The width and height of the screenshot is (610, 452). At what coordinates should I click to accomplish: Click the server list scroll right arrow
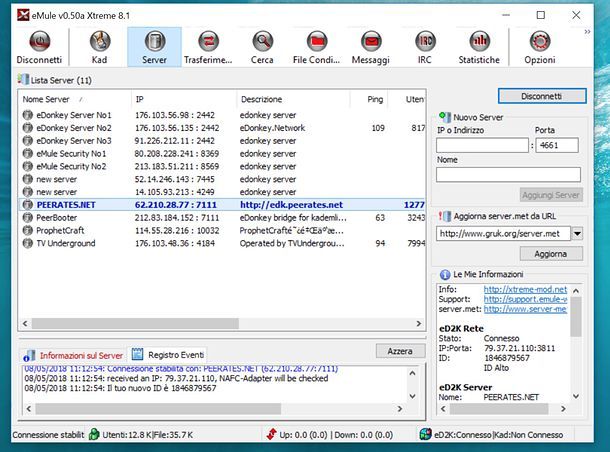[419, 324]
